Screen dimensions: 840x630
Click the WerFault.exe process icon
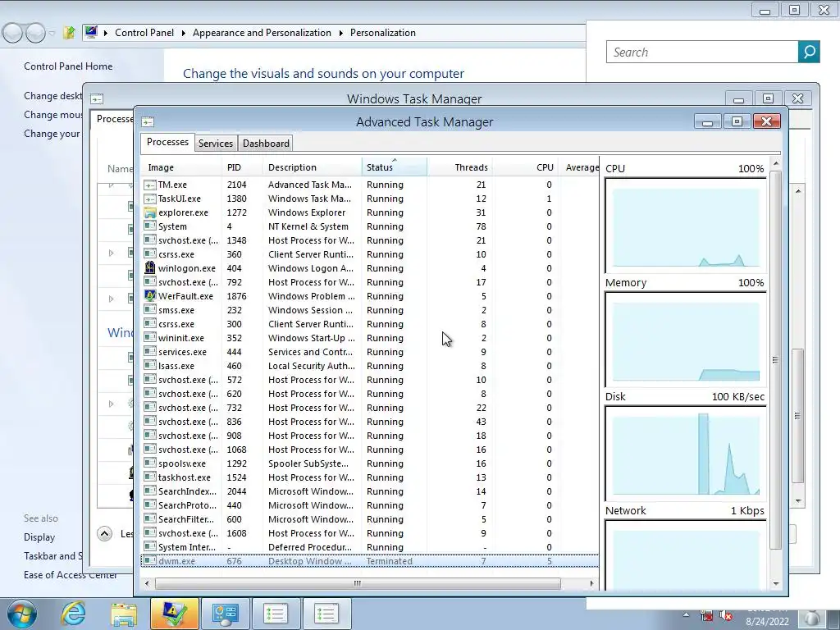click(x=150, y=296)
